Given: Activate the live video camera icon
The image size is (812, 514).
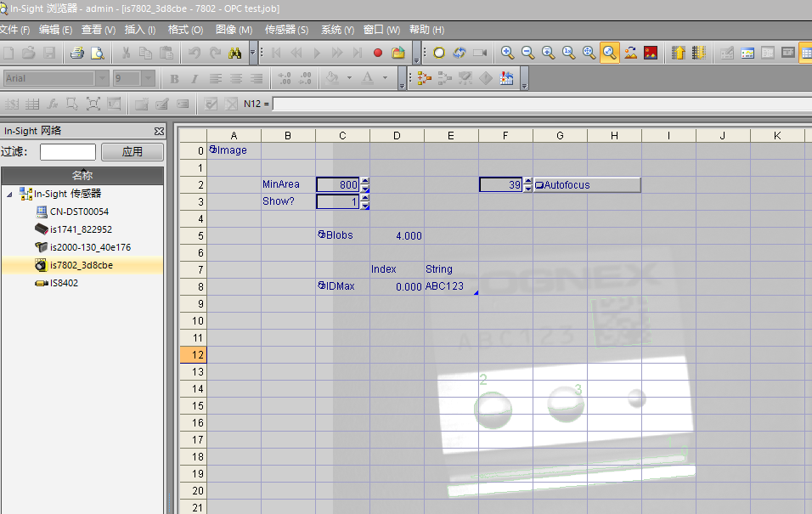Looking at the screenshot, I should pyautogui.click(x=478, y=53).
